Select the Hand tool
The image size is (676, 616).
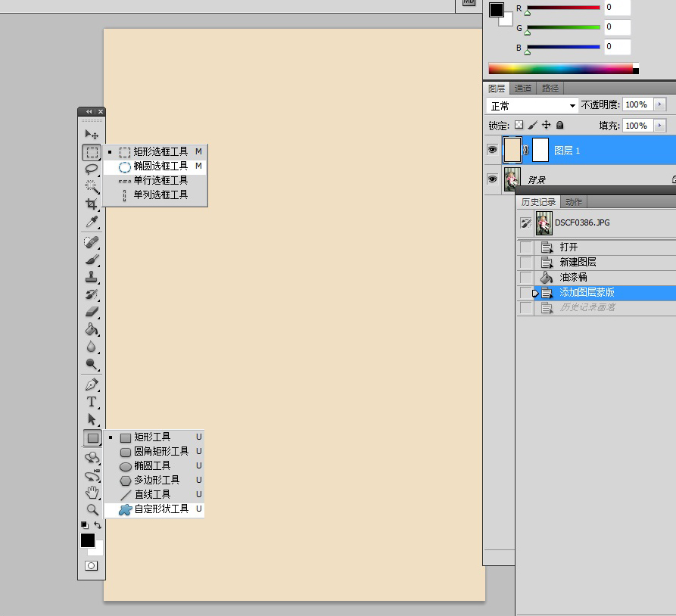(92, 493)
